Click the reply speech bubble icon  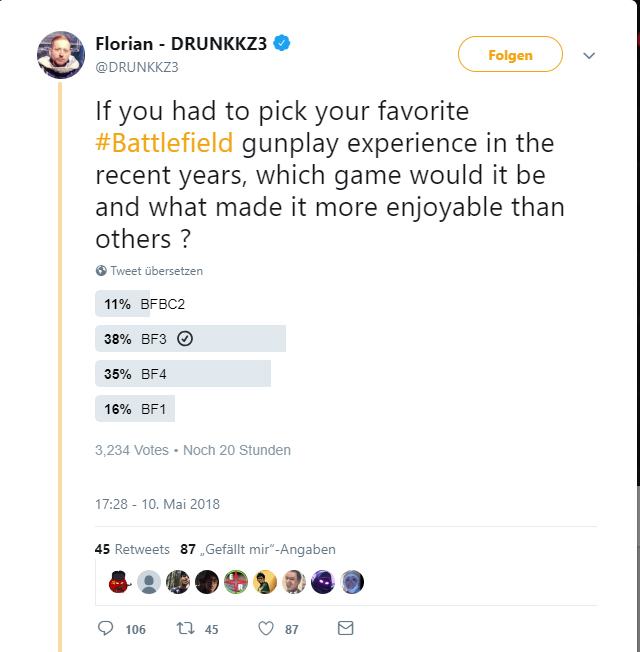pos(107,629)
